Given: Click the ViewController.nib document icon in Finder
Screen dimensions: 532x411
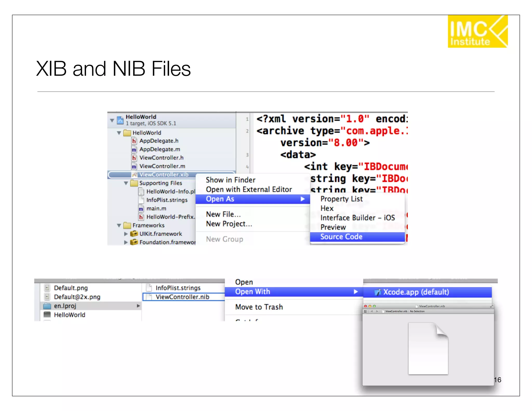Looking at the screenshot, I should click(149, 297).
